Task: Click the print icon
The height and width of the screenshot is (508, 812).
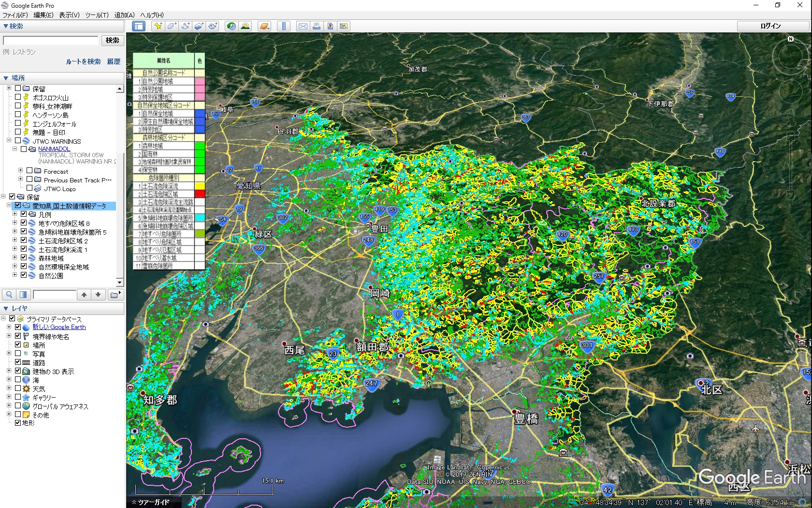Action: tap(317, 26)
